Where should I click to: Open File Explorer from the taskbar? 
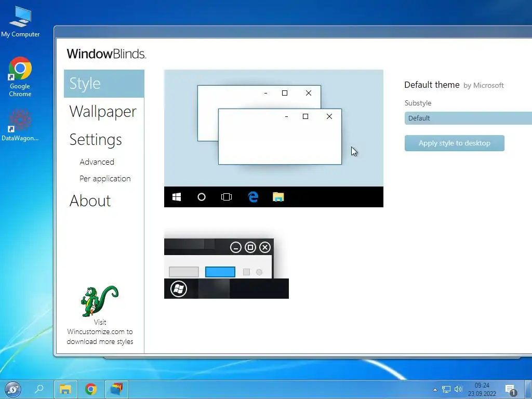65,389
